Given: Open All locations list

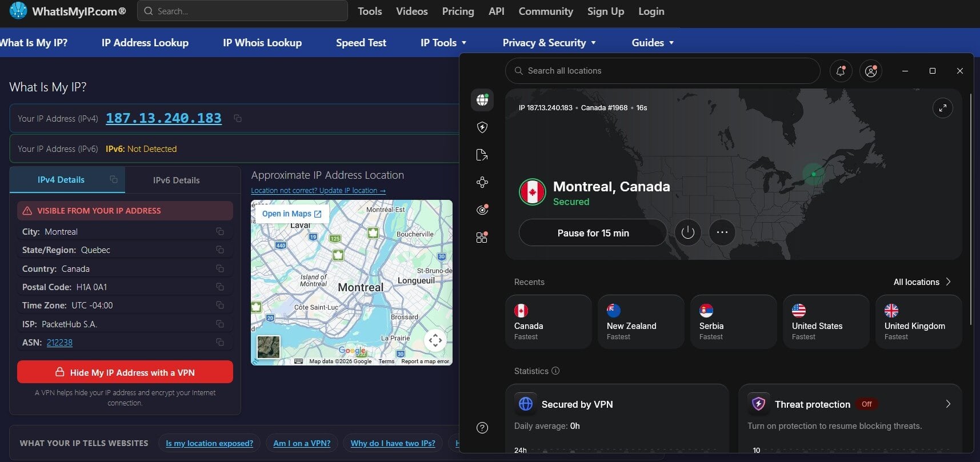Looking at the screenshot, I should [x=922, y=282].
